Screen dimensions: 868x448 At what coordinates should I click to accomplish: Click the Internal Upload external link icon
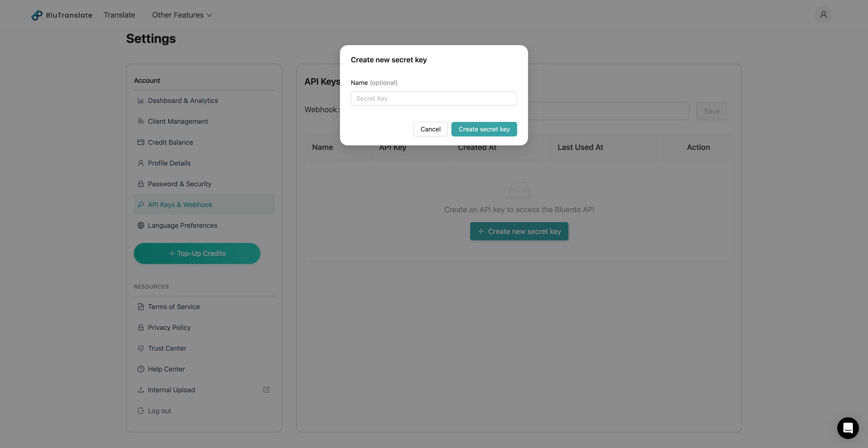point(266,390)
